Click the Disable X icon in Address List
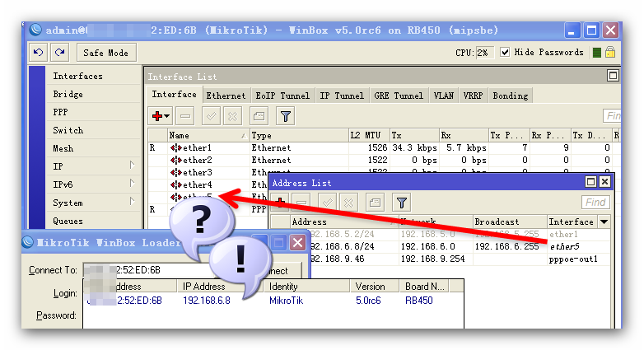The height and width of the screenshot is (350, 644). [x=348, y=203]
